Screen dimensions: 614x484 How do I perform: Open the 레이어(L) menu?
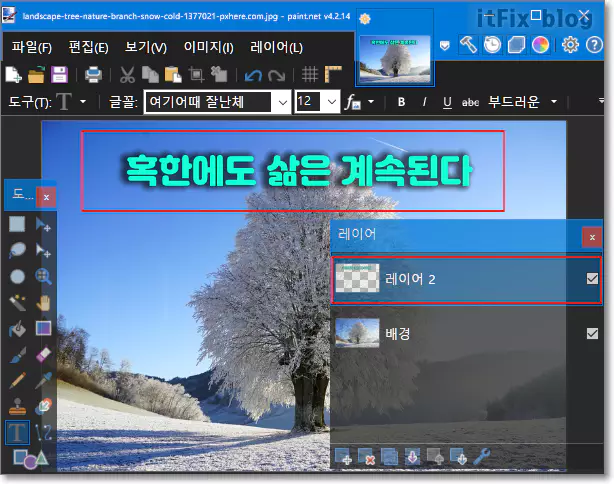point(276,47)
